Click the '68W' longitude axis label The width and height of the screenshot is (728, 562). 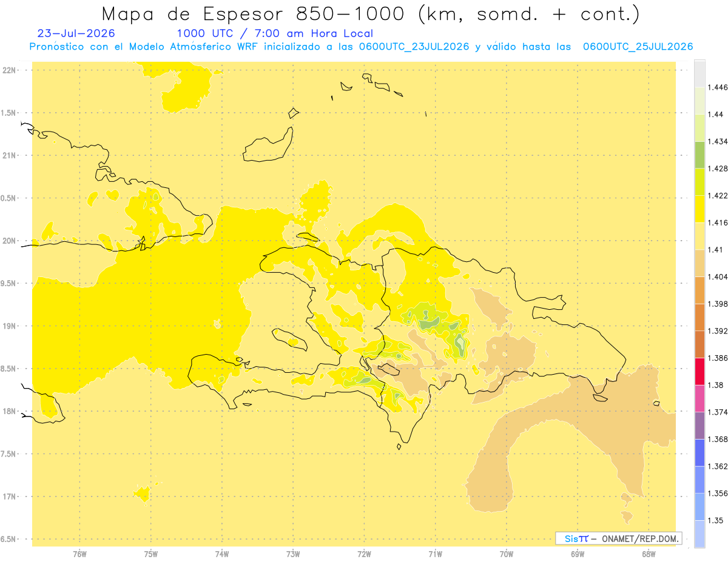649,554
